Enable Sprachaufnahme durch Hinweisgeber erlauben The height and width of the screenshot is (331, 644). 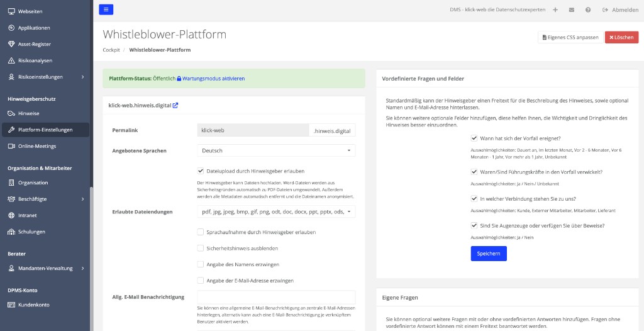(x=201, y=232)
